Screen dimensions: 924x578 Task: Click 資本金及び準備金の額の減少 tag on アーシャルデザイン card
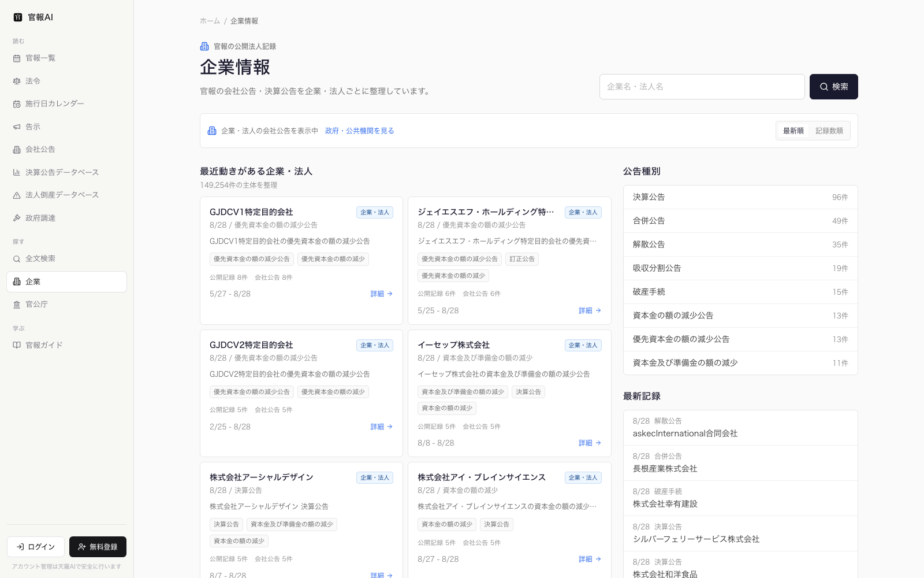click(x=292, y=524)
